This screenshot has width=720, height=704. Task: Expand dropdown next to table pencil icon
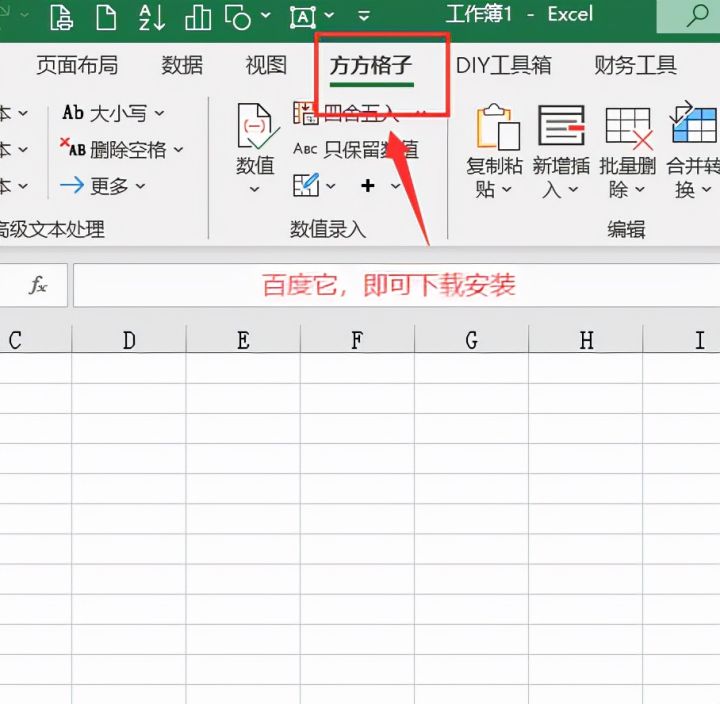(331, 186)
